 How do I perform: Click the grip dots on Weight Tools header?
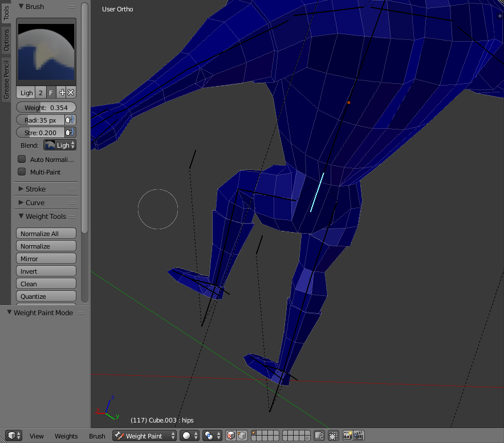click(72, 217)
